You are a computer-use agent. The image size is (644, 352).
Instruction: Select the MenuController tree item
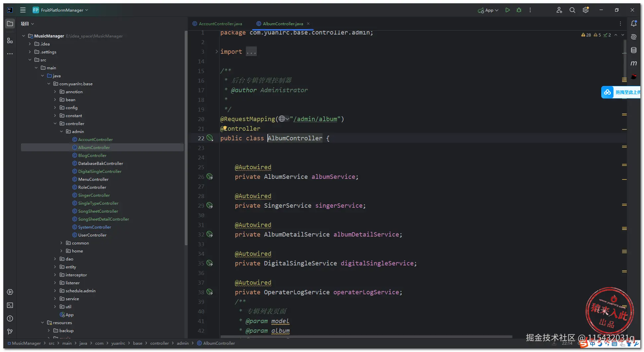(93, 179)
